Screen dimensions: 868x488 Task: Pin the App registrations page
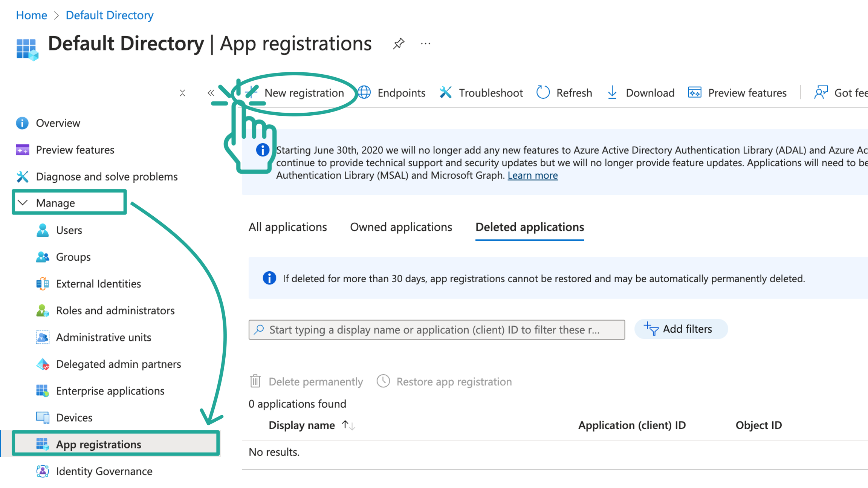point(399,44)
